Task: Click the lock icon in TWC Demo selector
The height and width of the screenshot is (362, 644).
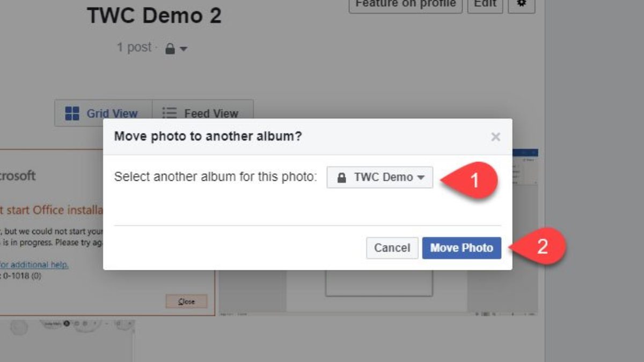Action: click(x=341, y=178)
